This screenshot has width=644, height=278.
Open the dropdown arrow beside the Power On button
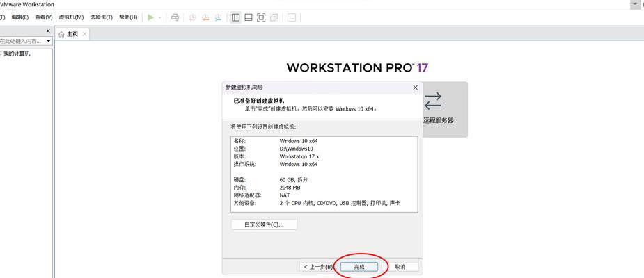(159, 17)
